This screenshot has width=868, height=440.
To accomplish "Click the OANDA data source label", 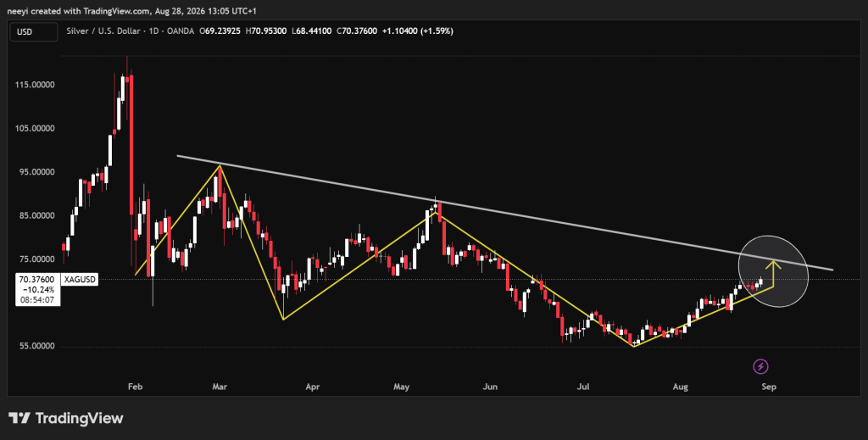I will tap(180, 31).
